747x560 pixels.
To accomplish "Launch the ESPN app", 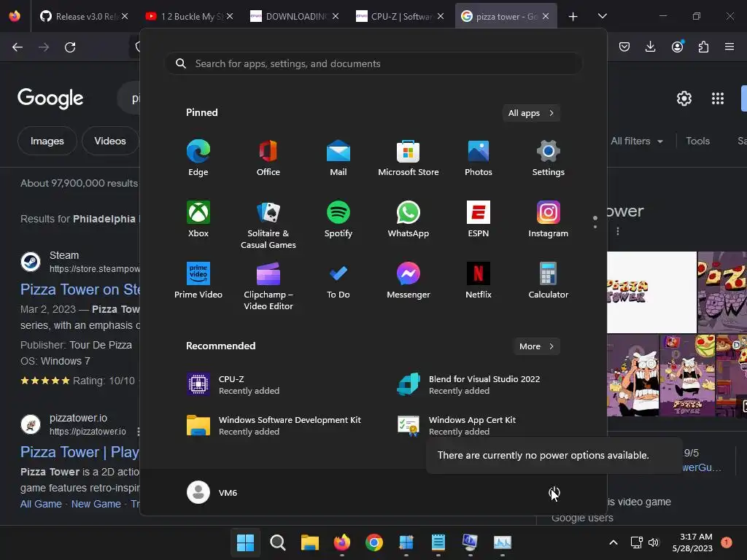I will [x=479, y=219].
